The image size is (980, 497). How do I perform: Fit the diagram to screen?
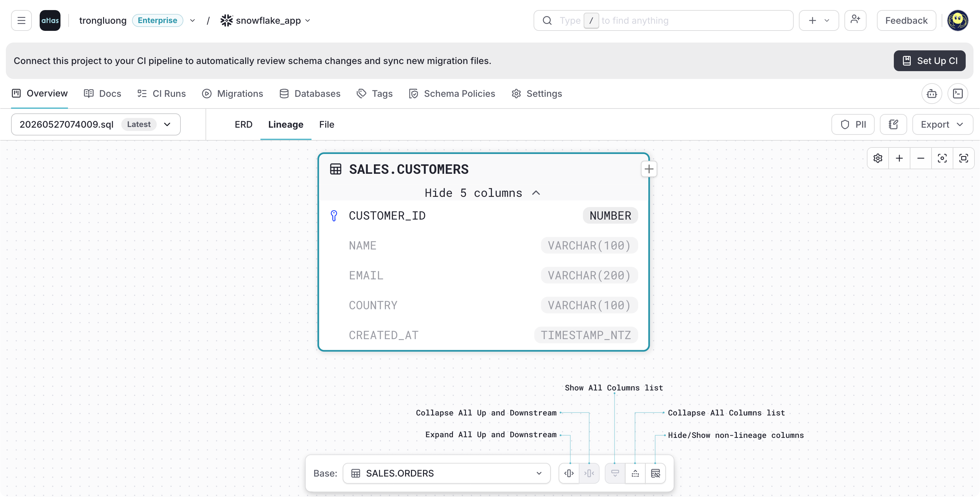point(964,158)
